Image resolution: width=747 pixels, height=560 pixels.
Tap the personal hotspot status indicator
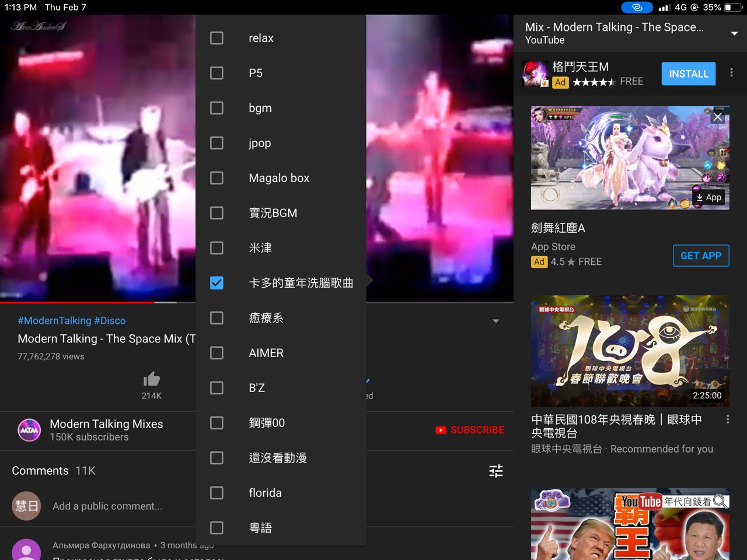click(637, 8)
